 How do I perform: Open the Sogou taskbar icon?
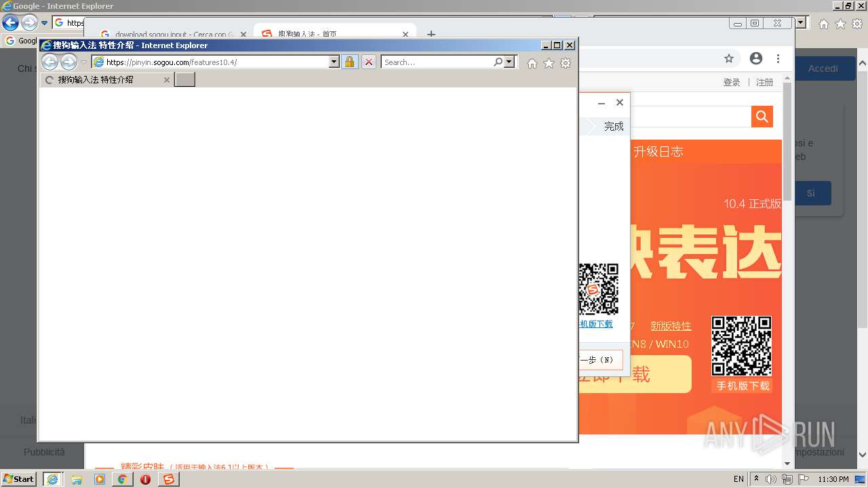[168, 479]
